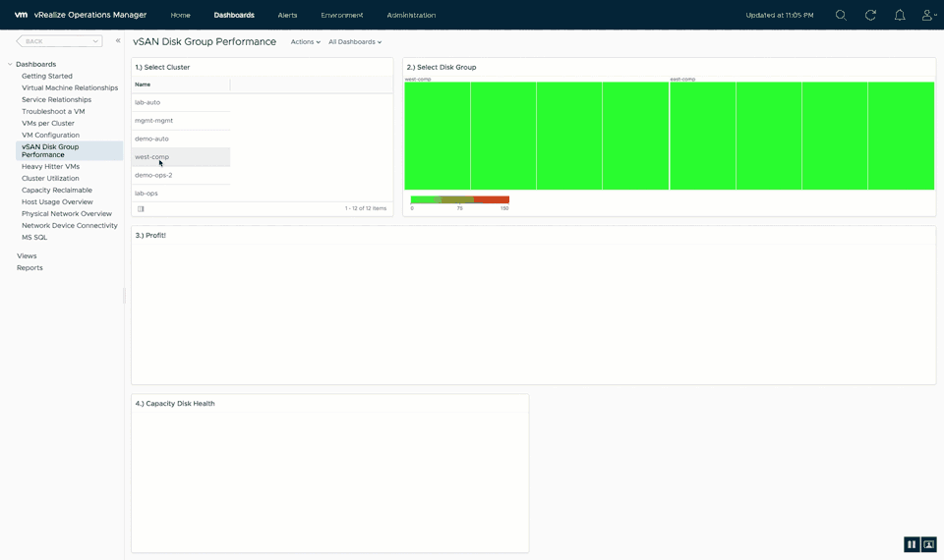Open VM Configuration dashboard
The image size is (944, 560).
pos(50,136)
